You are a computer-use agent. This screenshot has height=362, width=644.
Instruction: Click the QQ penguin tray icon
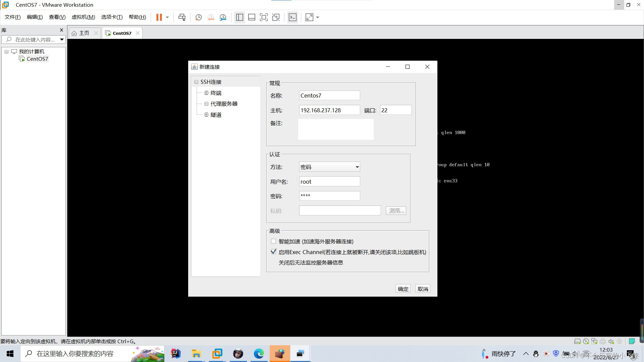click(x=536, y=354)
